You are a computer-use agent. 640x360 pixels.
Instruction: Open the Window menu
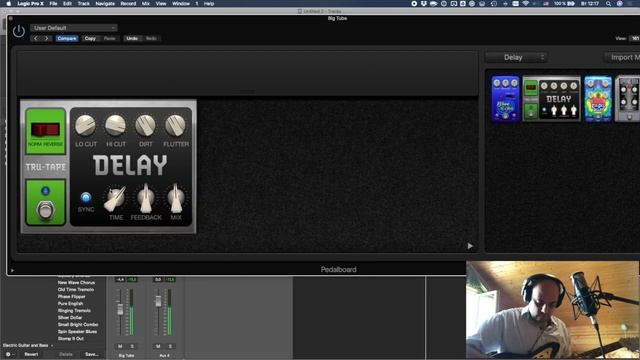(181, 4)
